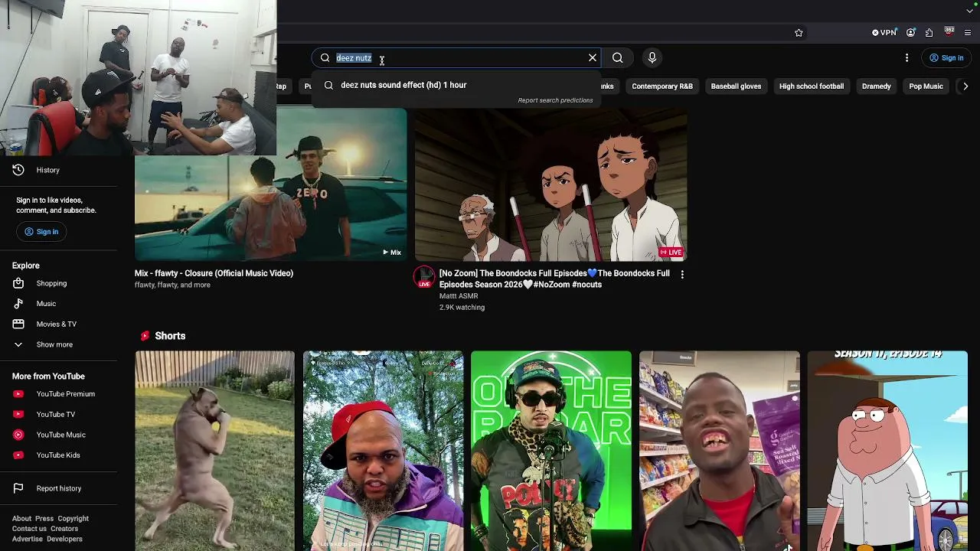
Task: Submit search with the magnifying glass button
Action: coord(618,57)
